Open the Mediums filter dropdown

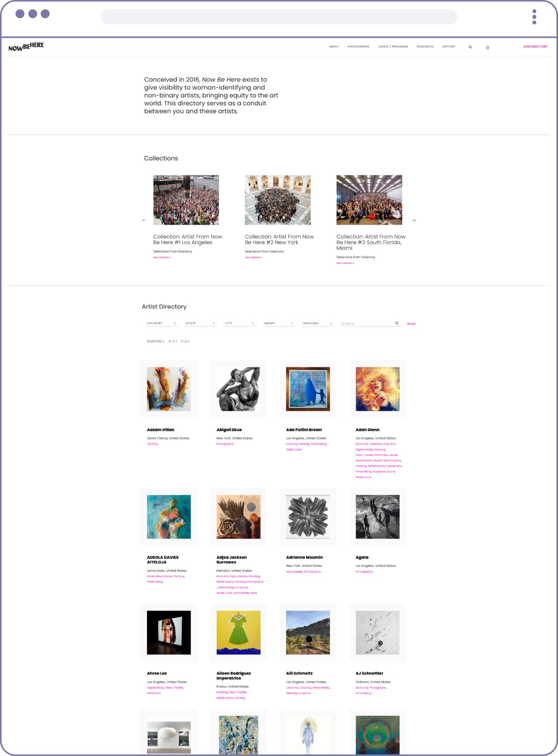pos(318,323)
